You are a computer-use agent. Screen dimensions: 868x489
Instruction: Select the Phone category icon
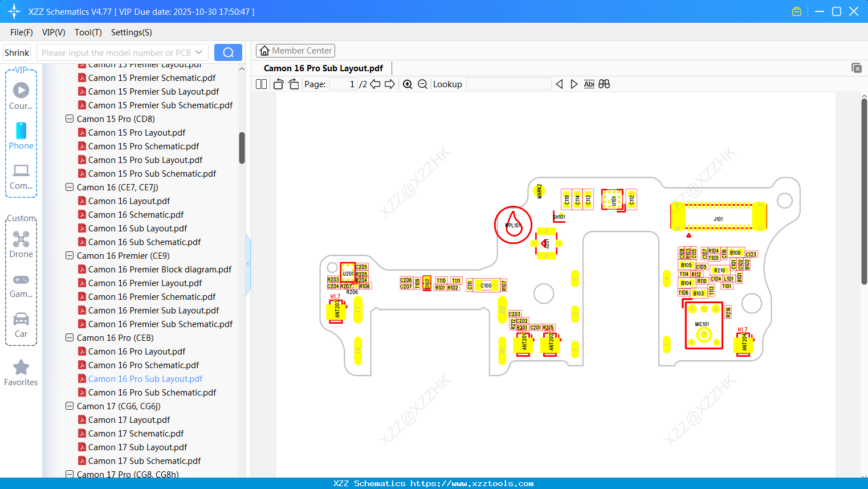[x=21, y=136]
